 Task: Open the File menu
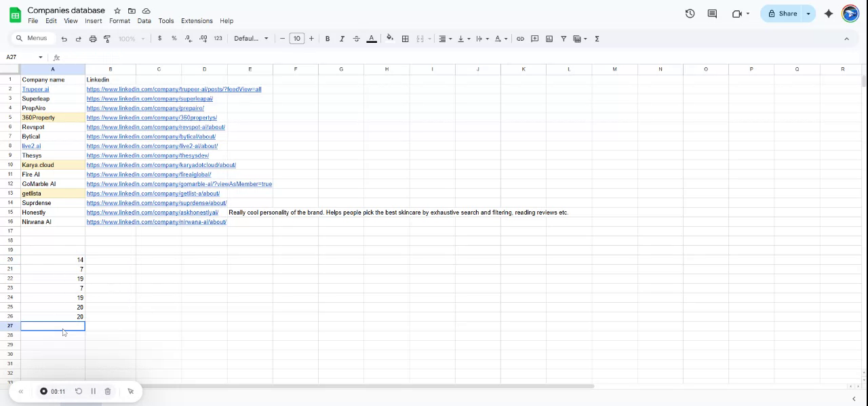pyautogui.click(x=33, y=21)
